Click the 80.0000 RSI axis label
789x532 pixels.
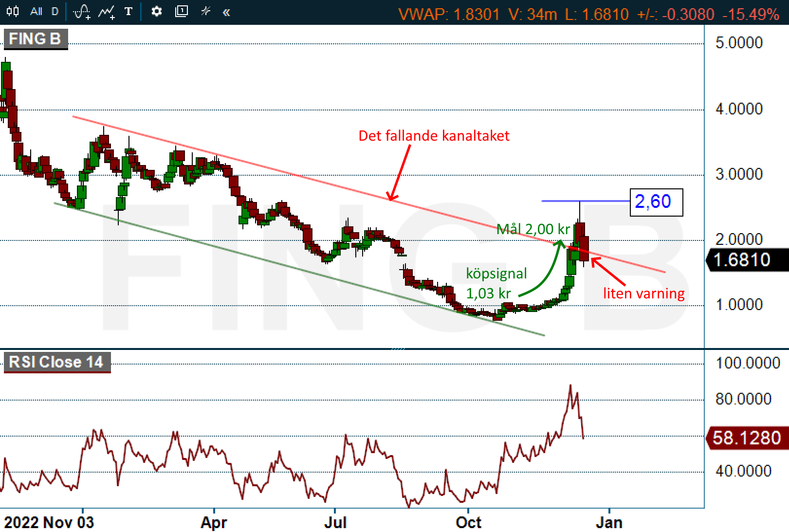tap(743, 399)
